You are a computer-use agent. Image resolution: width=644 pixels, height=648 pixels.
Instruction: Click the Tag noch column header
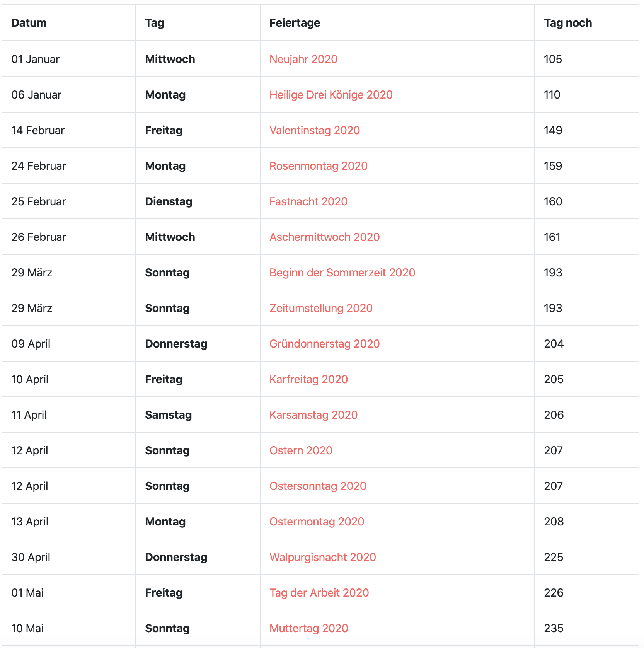click(x=567, y=23)
